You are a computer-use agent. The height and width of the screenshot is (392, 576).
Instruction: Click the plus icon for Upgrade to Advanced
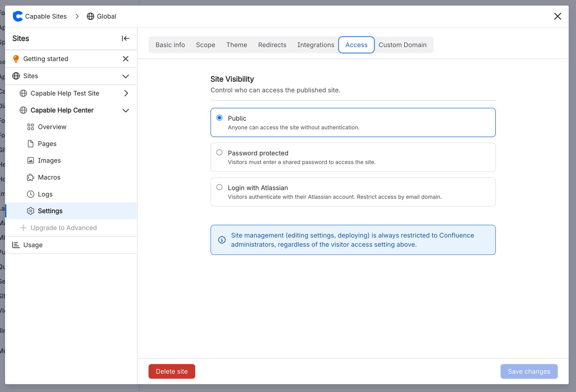point(23,228)
